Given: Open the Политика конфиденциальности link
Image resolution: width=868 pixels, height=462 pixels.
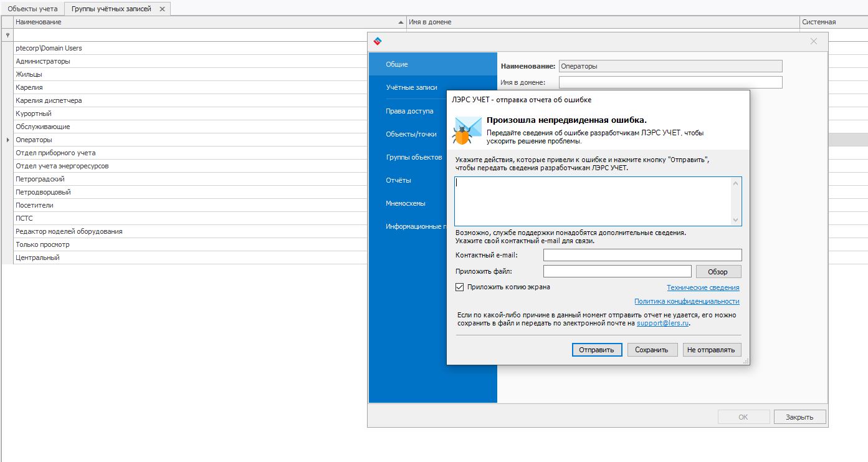Looking at the screenshot, I should click(x=687, y=302).
